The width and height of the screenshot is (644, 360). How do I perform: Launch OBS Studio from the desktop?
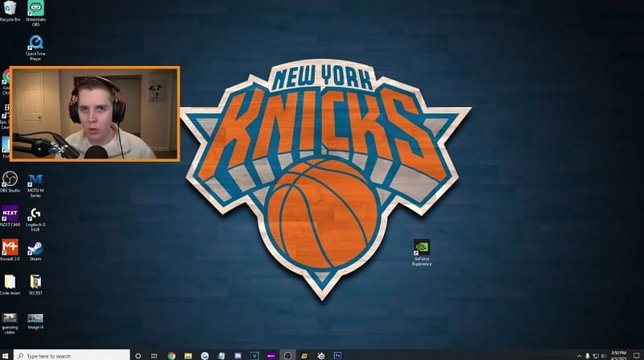[10, 182]
